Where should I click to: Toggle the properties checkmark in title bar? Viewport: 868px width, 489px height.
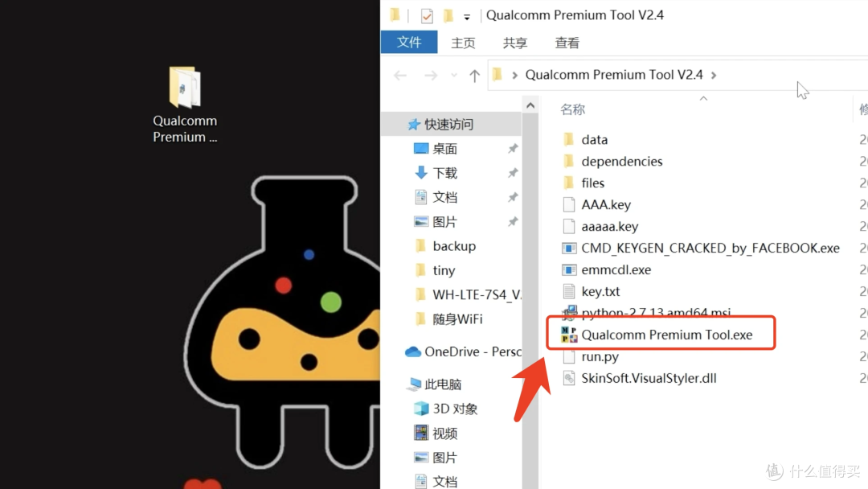pyautogui.click(x=427, y=16)
